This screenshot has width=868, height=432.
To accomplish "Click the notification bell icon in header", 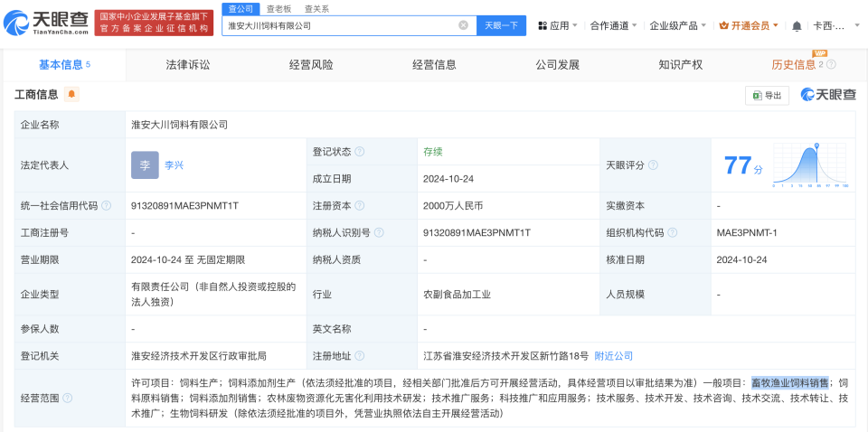I will 797,25.
